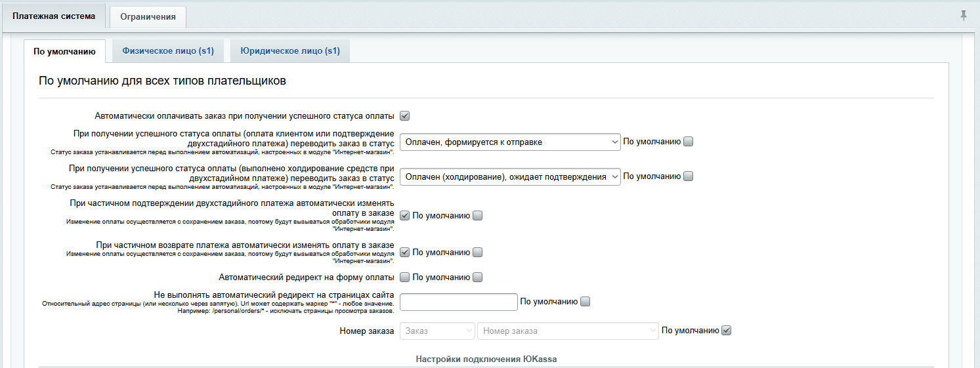Click the redirect exclusion pages text field

coord(458,302)
